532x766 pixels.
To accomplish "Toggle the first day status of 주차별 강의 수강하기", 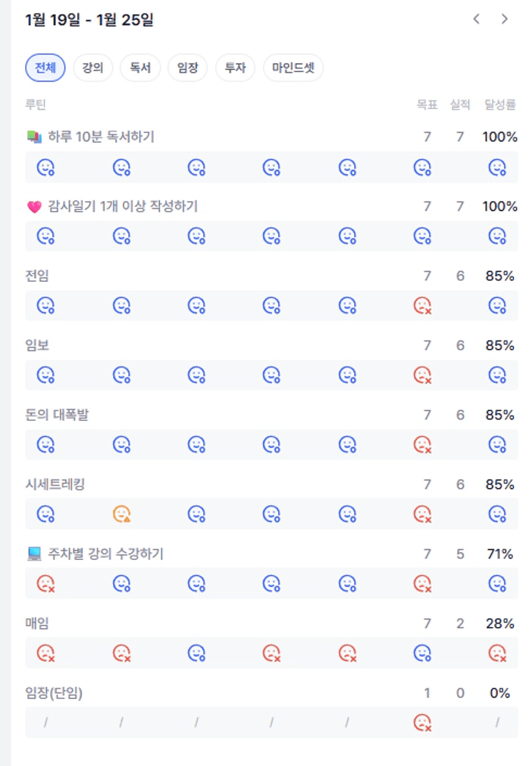I will (46, 583).
